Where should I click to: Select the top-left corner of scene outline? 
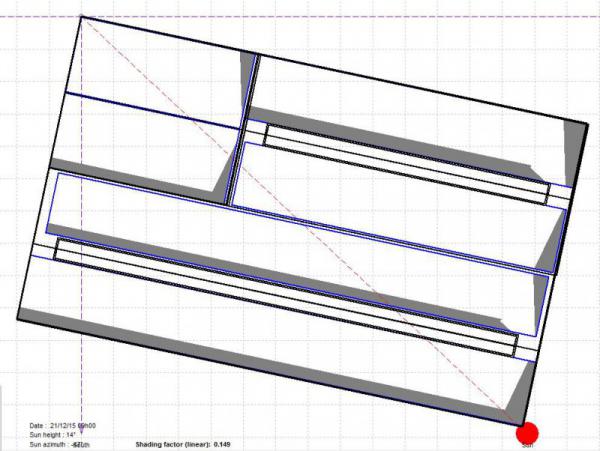(81, 15)
